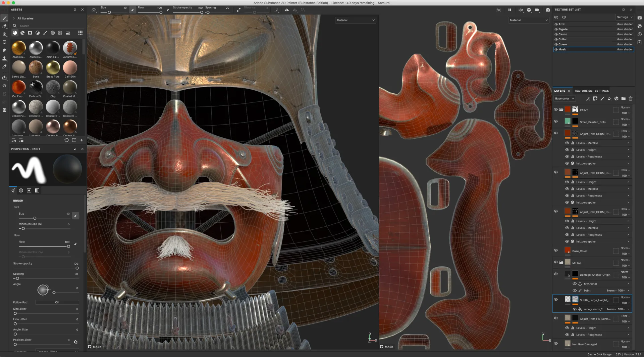Image resolution: width=644 pixels, height=357 pixels.
Task: Add a fill layer using bucket icon
Action: (x=609, y=99)
